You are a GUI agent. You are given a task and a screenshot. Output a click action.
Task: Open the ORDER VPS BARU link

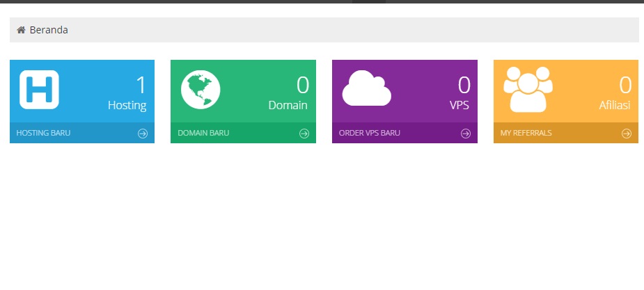point(369,133)
